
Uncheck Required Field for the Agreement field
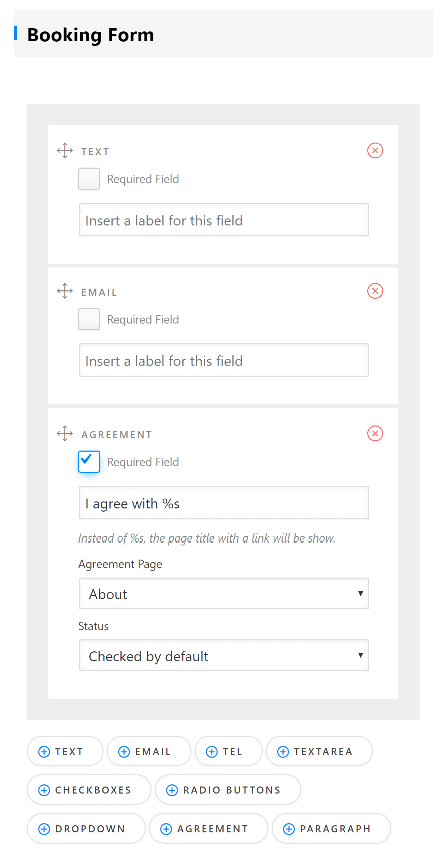(x=89, y=462)
